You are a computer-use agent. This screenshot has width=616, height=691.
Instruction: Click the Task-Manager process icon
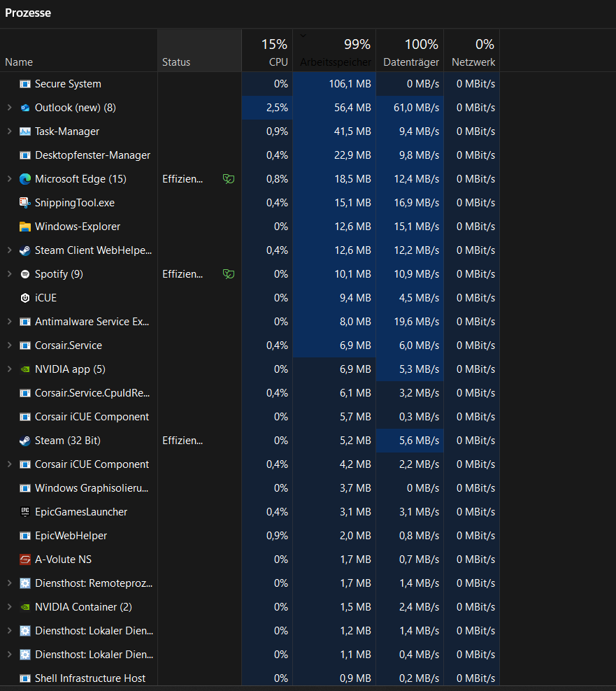click(25, 131)
